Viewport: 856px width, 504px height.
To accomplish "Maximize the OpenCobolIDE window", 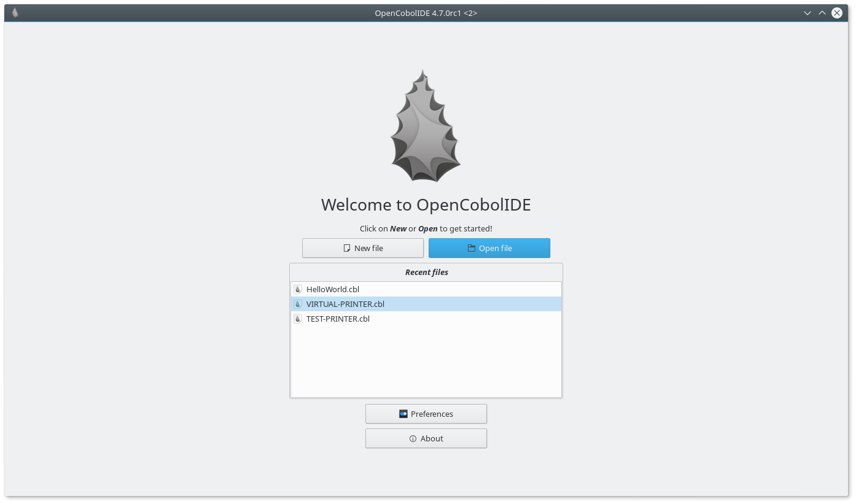I will (822, 13).
